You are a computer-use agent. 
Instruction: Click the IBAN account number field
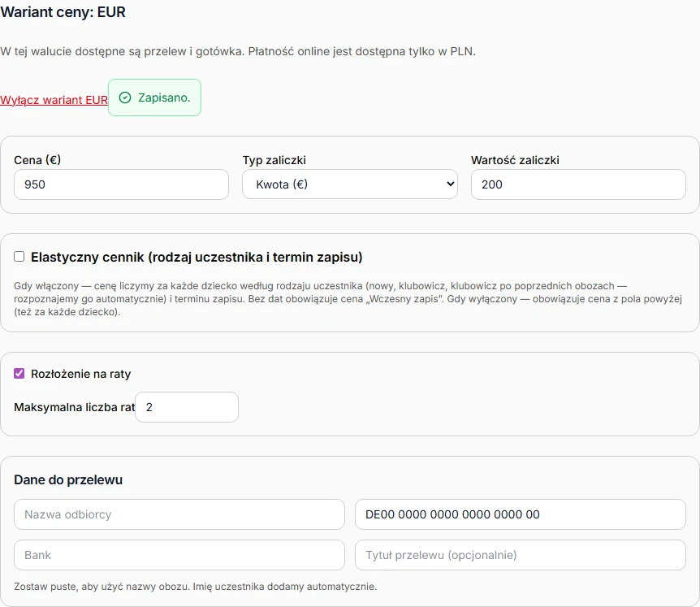[521, 514]
